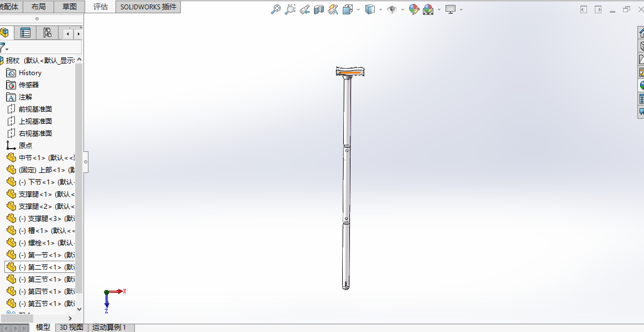Viewport: 644px width, 332px height.
Task: Open the ConfigurationManager panel tab
Action: 47,33
